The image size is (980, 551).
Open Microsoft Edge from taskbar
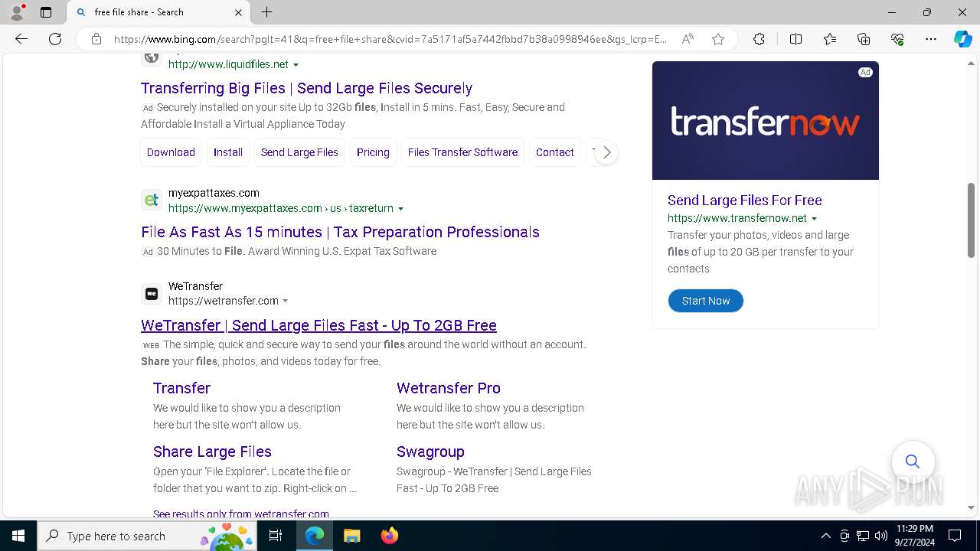click(x=315, y=536)
